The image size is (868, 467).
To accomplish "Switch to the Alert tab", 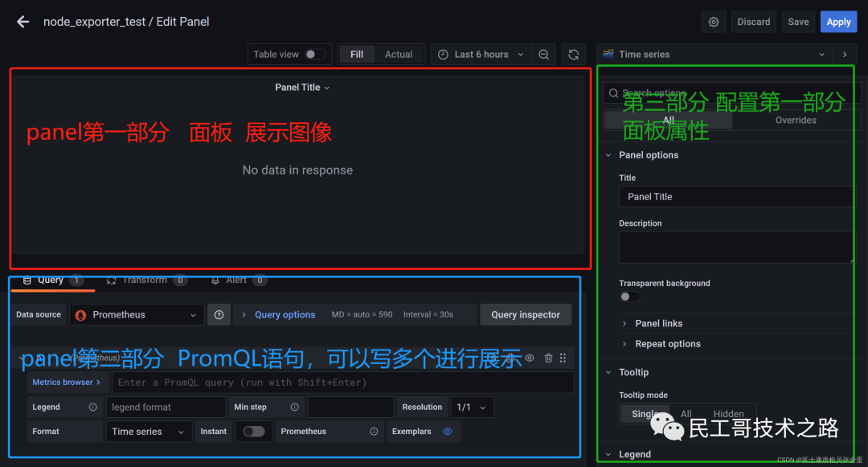I will click(x=238, y=281).
